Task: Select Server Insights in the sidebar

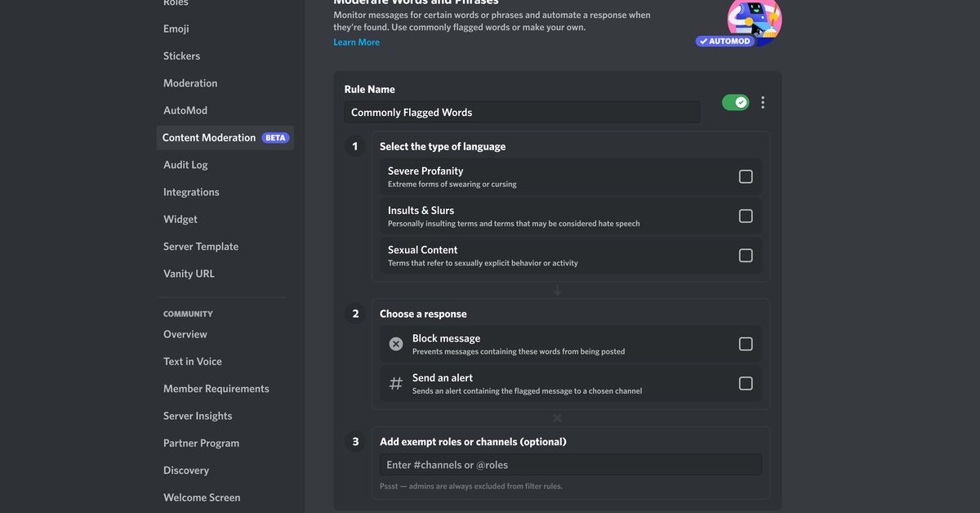Action: coord(198,416)
